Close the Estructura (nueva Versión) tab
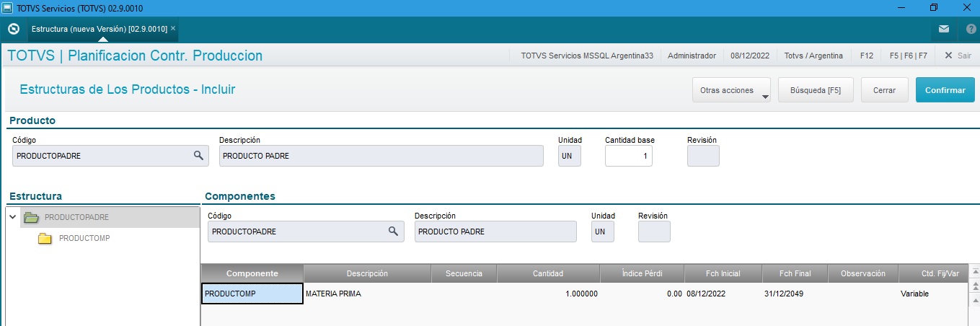This screenshot has height=326, width=980. pos(173,28)
